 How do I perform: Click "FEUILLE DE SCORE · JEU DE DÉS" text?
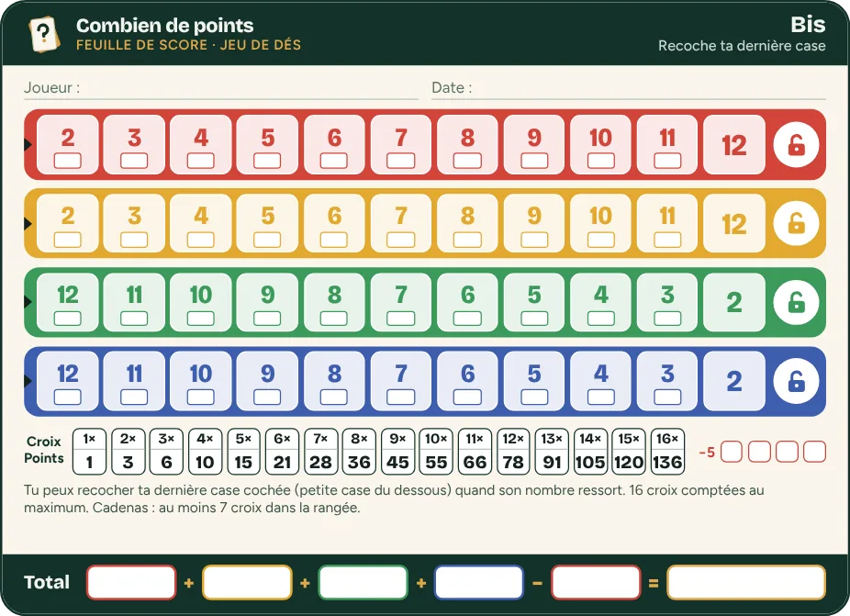tap(189, 45)
